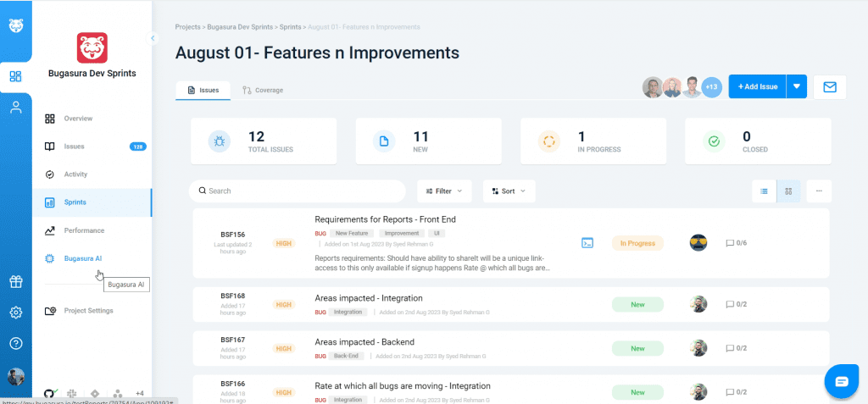The image size is (868, 404).
Task: Open issue Requirements for Reports - Front End
Action: pyautogui.click(x=386, y=219)
